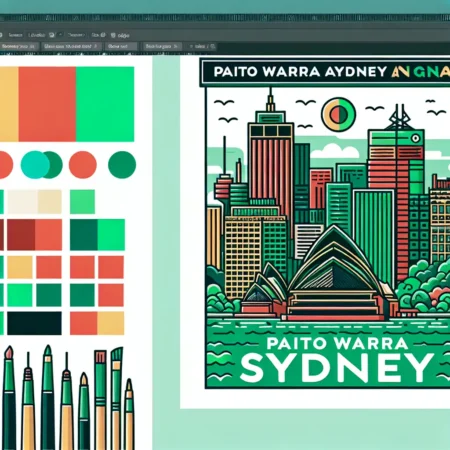The image size is (450, 450).
Task: Select the green-tipped pointed brush
Action: (x=48, y=398)
